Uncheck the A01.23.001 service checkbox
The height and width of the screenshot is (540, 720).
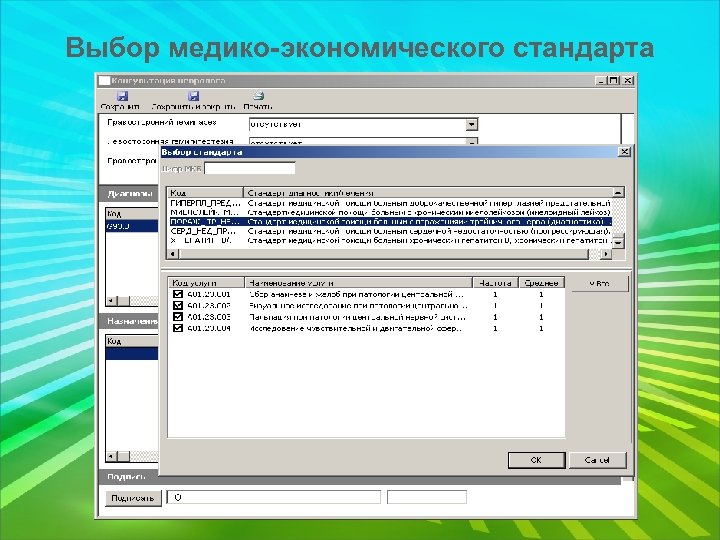178,294
